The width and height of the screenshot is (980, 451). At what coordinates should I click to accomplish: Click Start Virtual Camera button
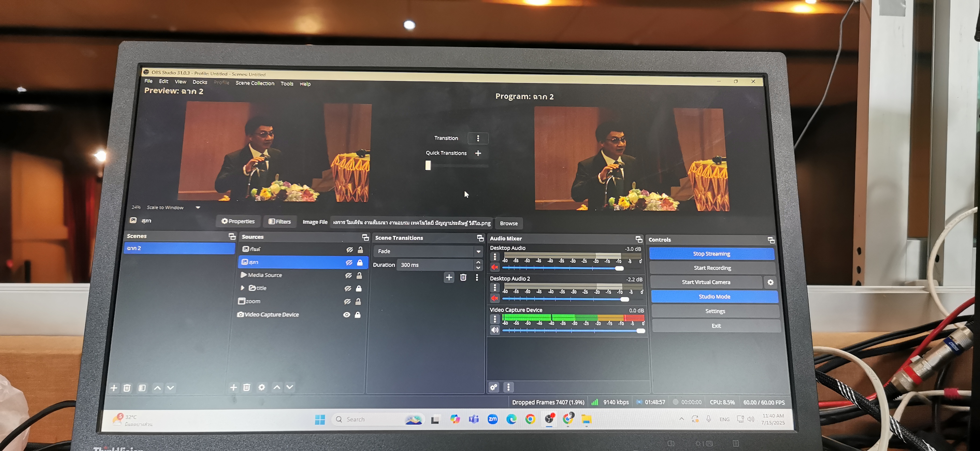[x=706, y=282]
